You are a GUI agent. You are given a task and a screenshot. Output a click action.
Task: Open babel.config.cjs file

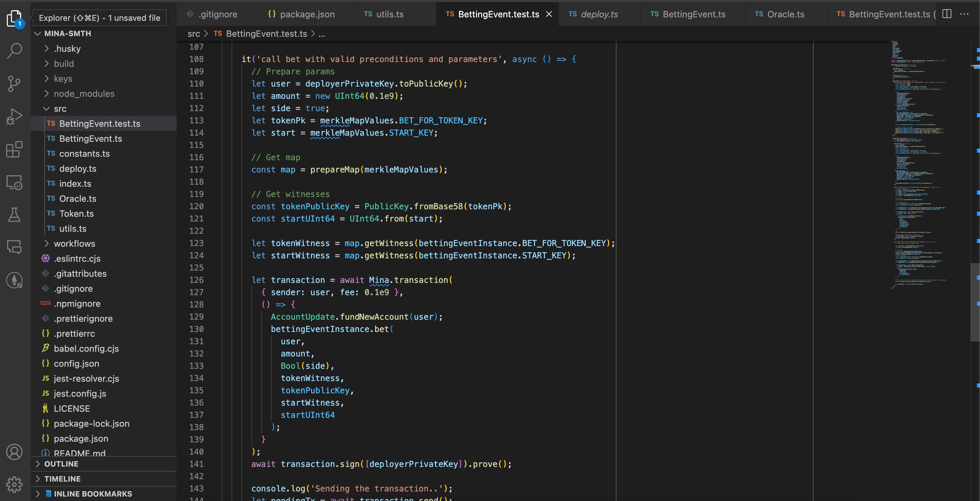103,349
